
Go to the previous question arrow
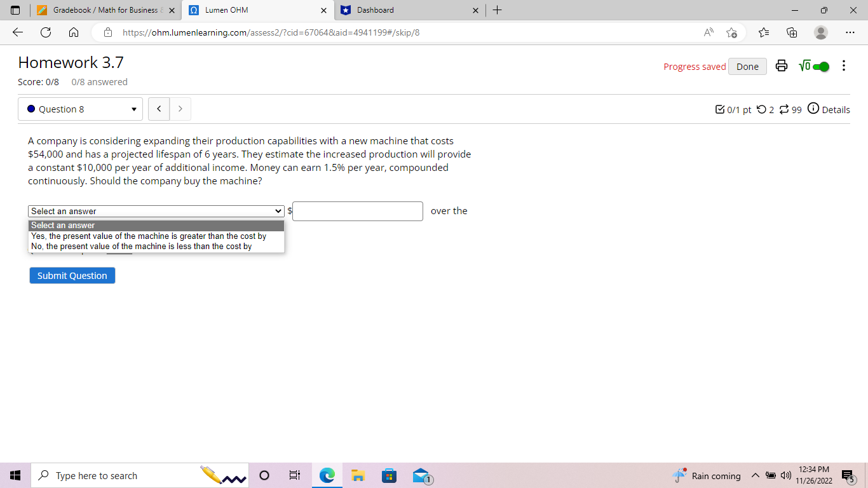pyautogui.click(x=159, y=109)
